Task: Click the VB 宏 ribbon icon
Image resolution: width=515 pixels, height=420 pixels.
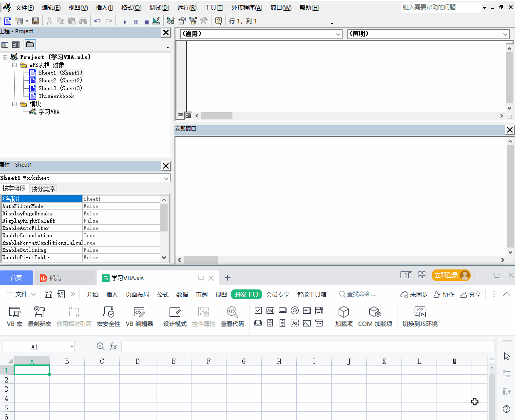Action: (15, 317)
